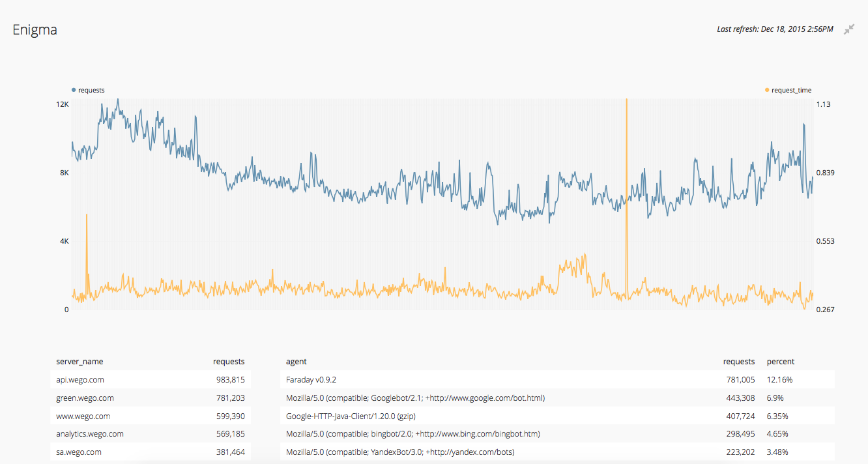Sort the agent column header
The image size is (868, 464).
point(296,361)
